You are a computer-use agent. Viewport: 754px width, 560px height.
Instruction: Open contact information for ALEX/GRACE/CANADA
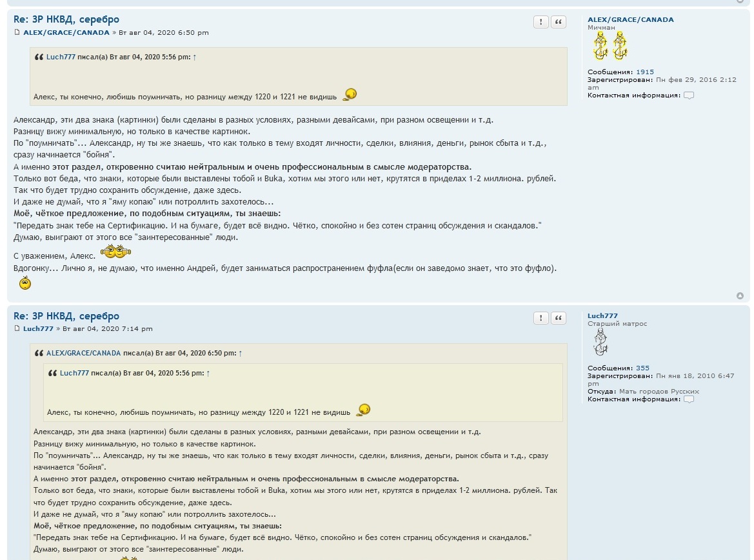coord(689,95)
